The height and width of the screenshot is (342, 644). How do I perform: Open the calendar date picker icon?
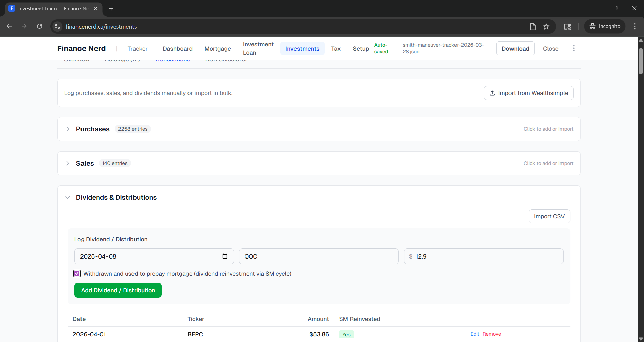click(225, 256)
